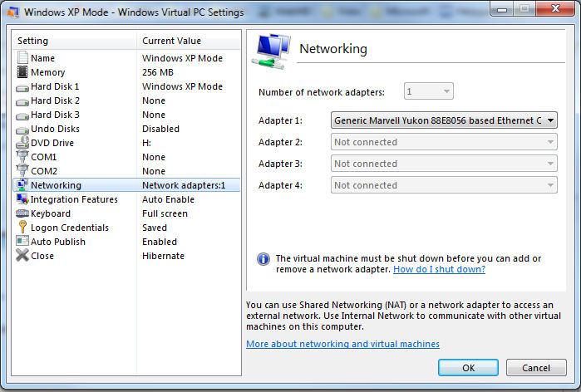Click the 'Full screen' keyboard value

(165, 213)
